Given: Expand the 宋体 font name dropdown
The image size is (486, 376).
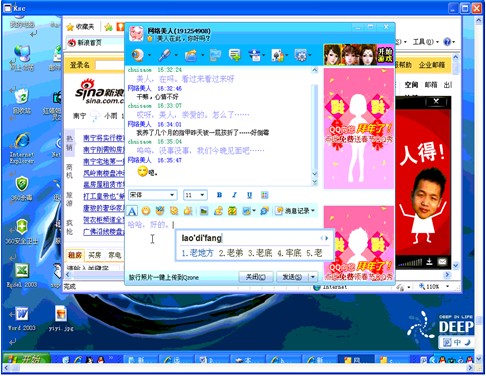Looking at the screenshot, I should coord(172,195).
